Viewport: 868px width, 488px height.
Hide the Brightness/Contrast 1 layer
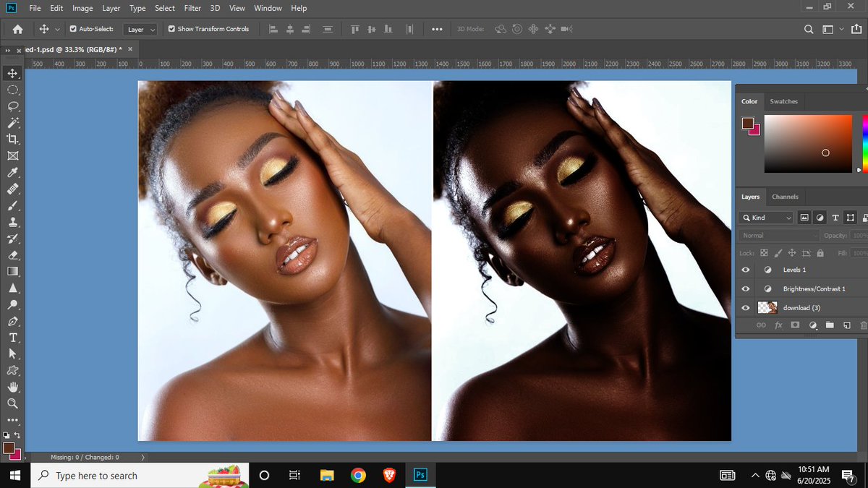coord(746,288)
